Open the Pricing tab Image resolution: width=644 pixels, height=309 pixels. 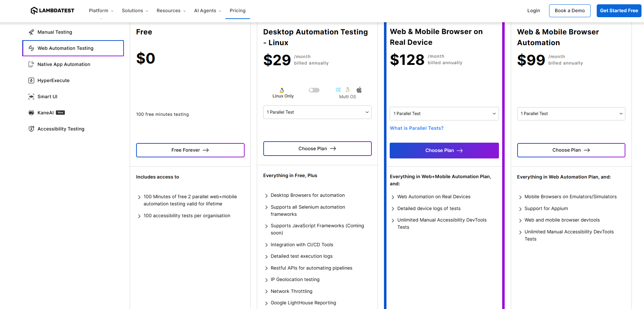237,11
